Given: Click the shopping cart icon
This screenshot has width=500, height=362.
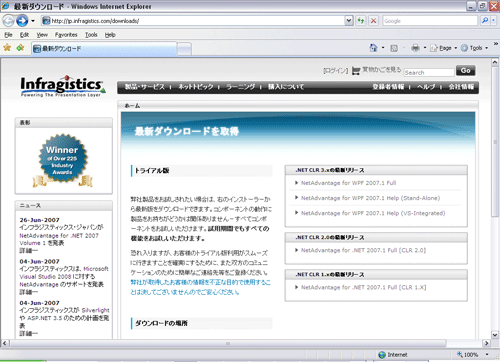Looking at the screenshot, I should [x=356, y=70].
